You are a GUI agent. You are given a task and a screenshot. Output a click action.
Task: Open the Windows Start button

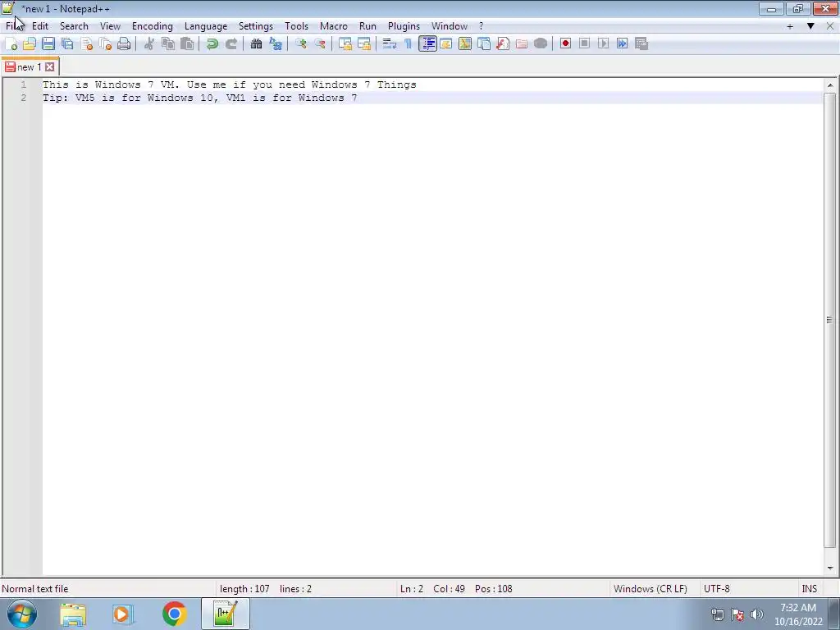(x=22, y=614)
